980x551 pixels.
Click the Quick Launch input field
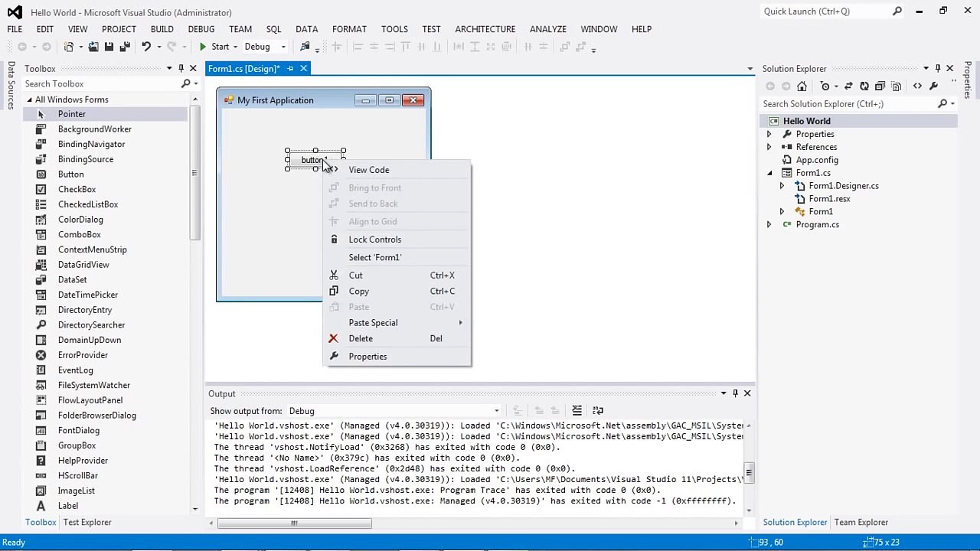pyautogui.click(x=825, y=11)
